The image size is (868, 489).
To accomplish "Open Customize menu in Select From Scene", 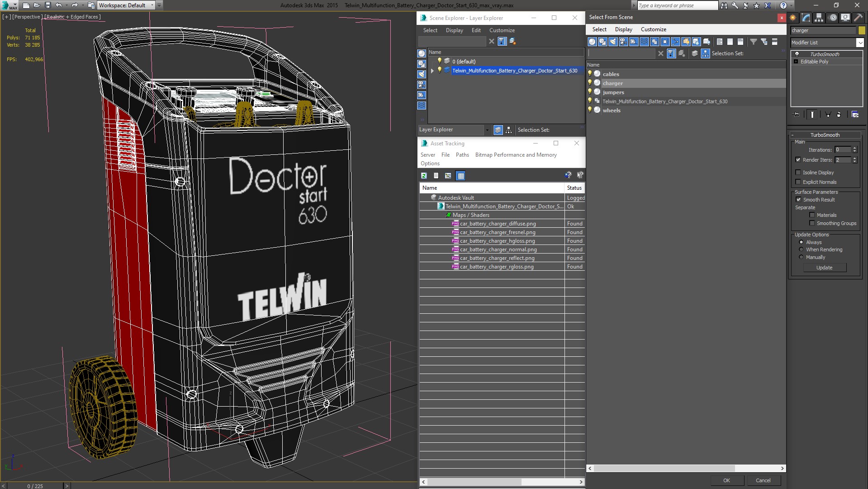I will [653, 29].
